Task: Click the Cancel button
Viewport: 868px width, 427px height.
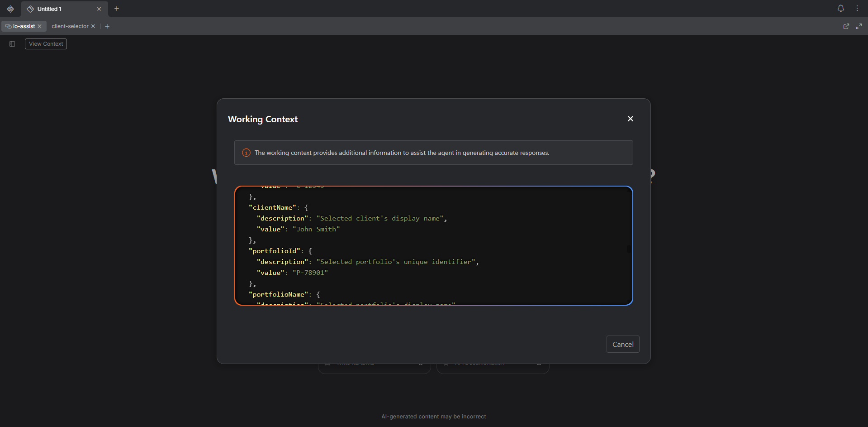Action: (623, 344)
